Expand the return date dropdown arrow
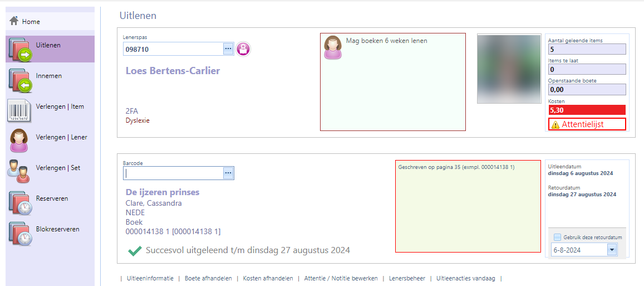Viewport: 644px width, 286px height. click(x=612, y=250)
